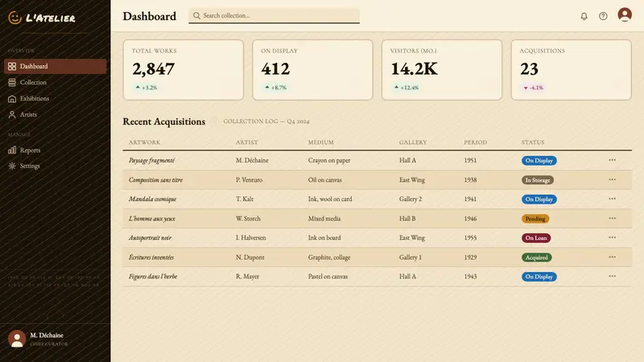644x362 pixels.
Task: Sort by Artist column header
Action: [x=247, y=142]
